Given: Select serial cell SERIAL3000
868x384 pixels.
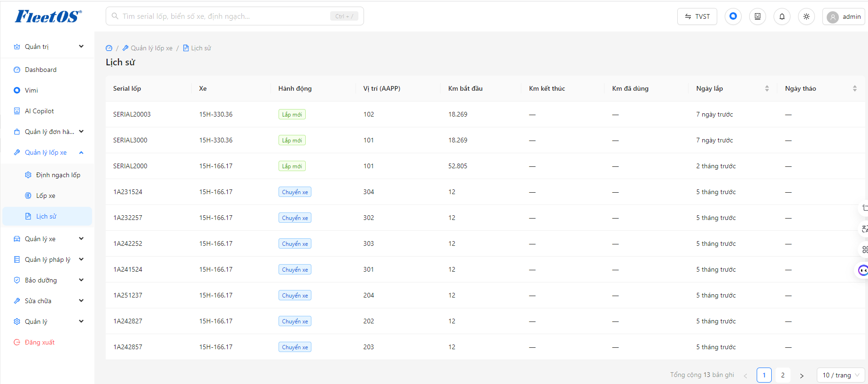Looking at the screenshot, I should [130, 140].
